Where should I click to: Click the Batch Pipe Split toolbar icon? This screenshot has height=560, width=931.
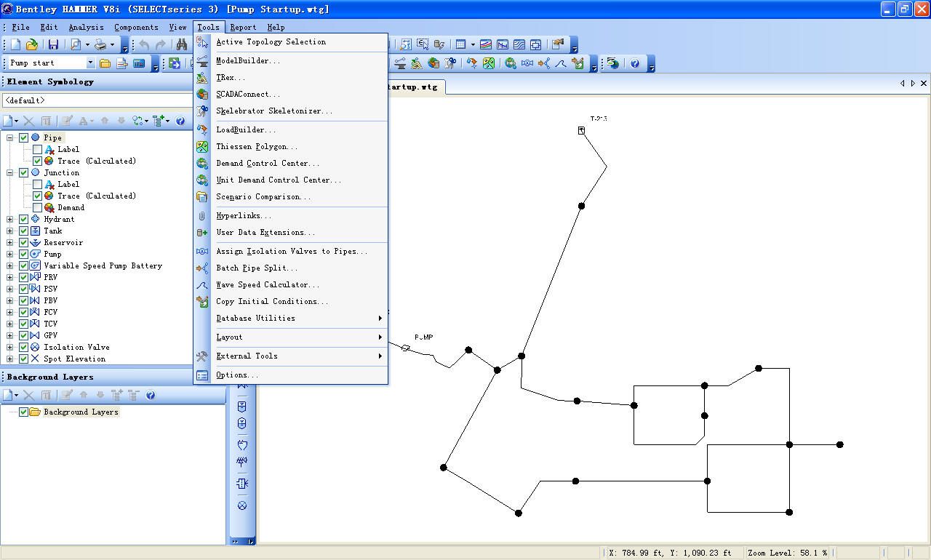[x=544, y=63]
